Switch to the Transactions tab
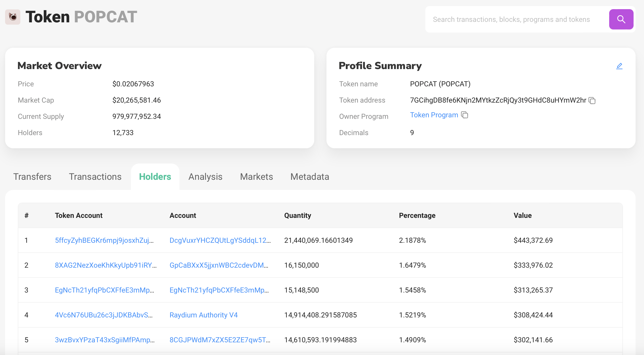Screen dimensions: 644x355 95,177
